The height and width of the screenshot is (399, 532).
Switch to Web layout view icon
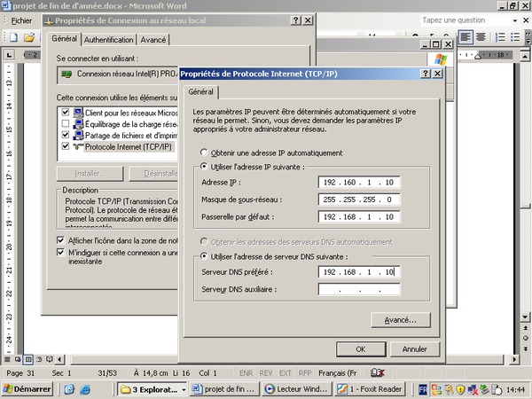click(18, 359)
